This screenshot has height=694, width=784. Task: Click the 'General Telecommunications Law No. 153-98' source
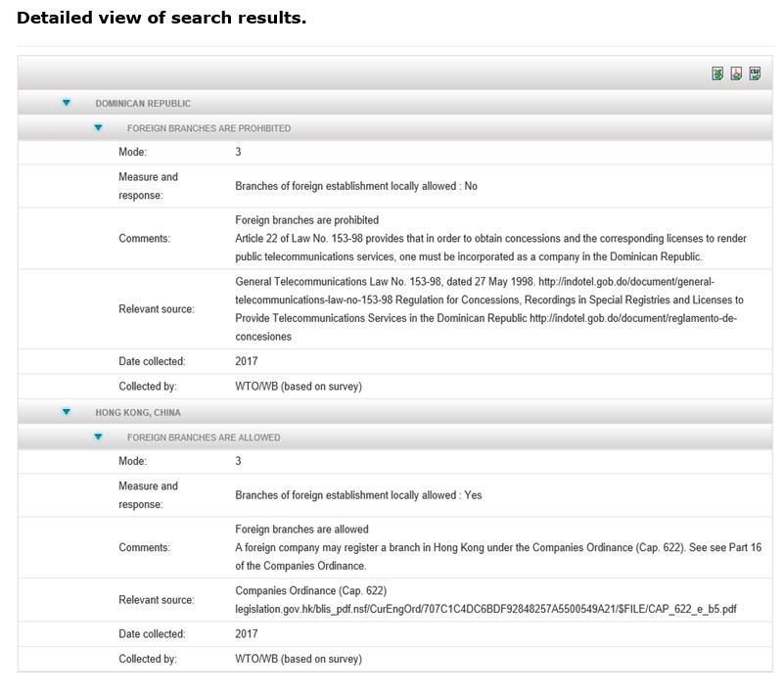[x=489, y=309]
